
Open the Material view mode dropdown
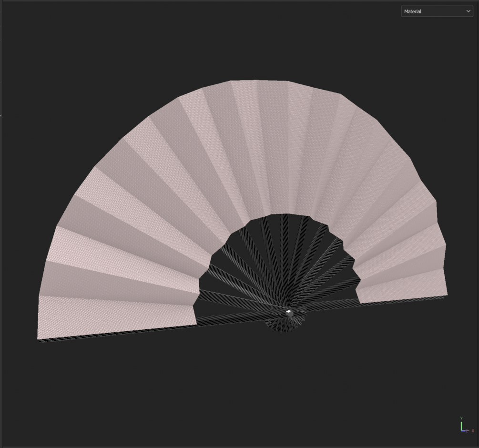point(437,11)
